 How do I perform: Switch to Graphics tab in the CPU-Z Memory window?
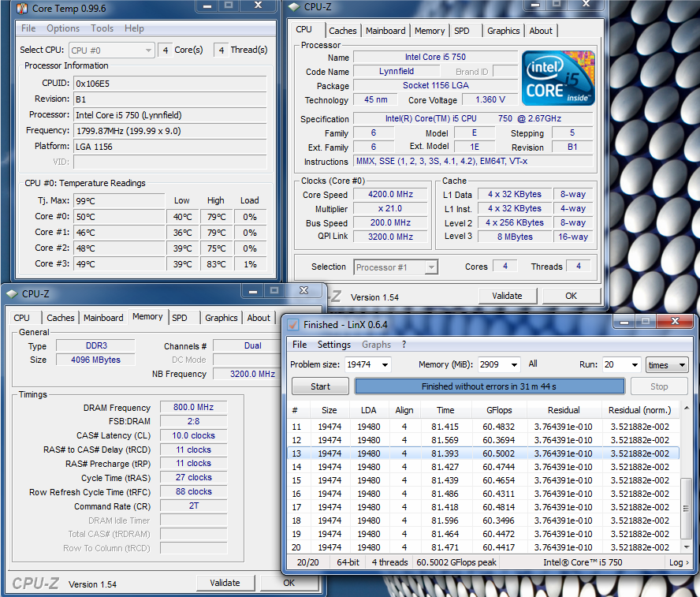(221, 318)
